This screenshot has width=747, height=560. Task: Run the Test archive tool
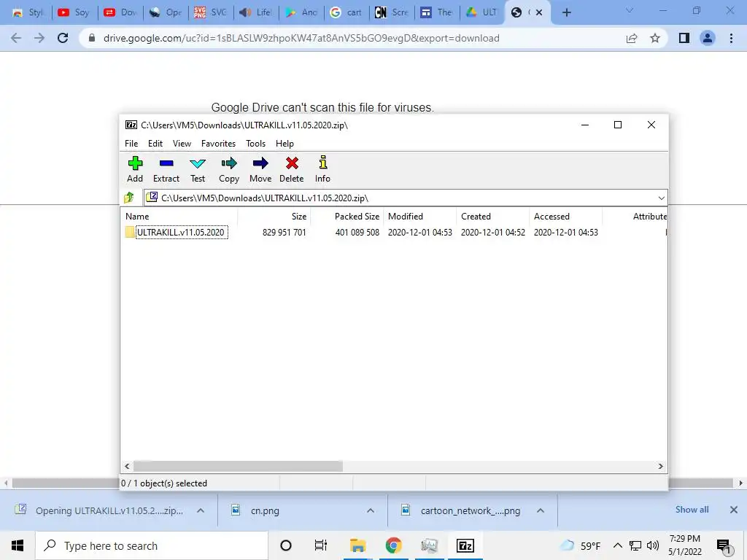pyautogui.click(x=198, y=164)
